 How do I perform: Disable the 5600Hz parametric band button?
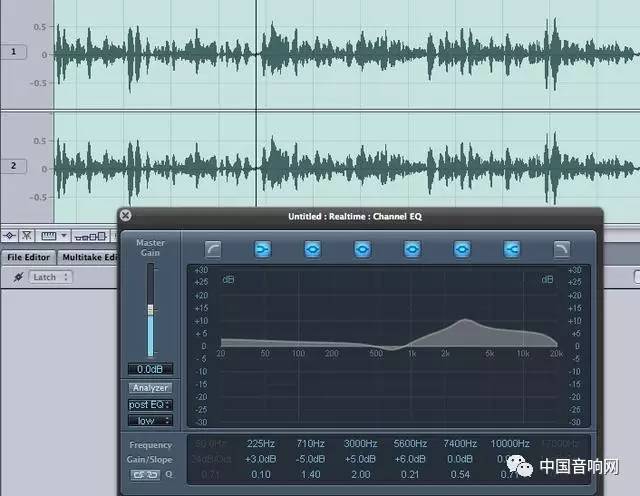pyautogui.click(x=412, y=249)
